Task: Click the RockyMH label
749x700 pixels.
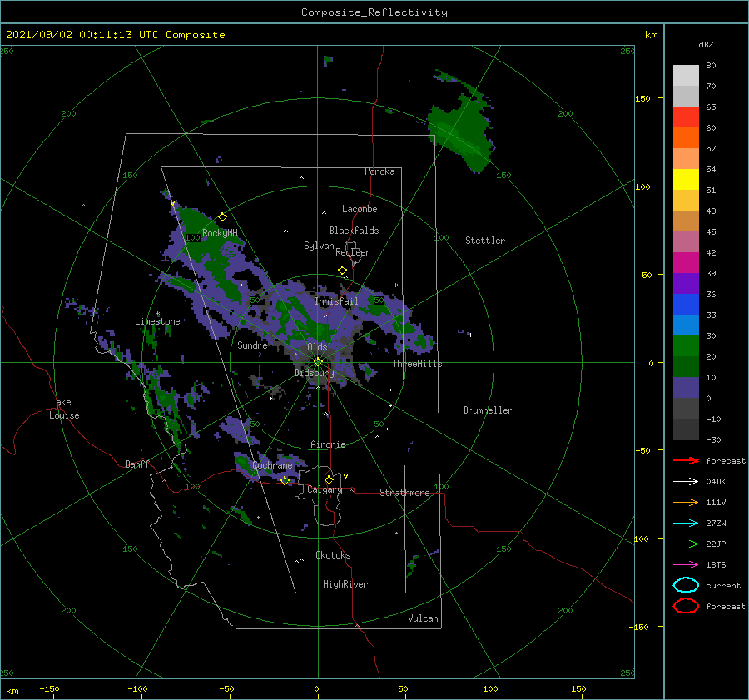Action: [x=220, y=233]
